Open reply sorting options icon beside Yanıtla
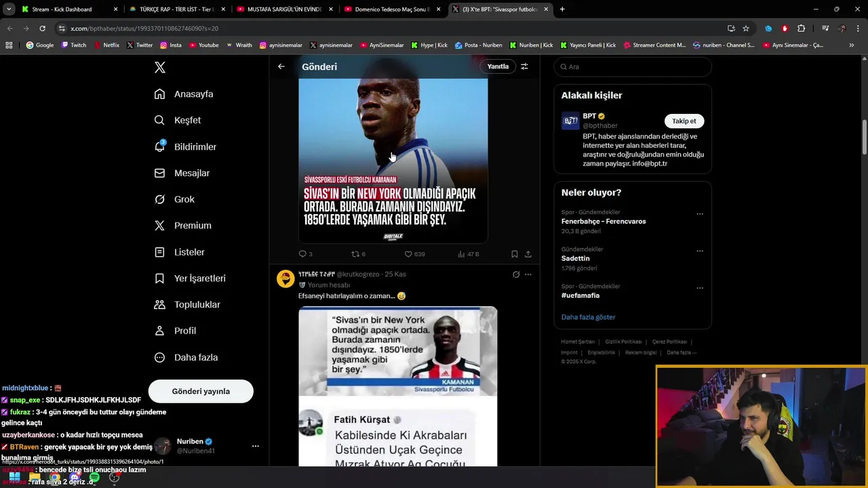This screenshot has width=868, height=488. 524,66
